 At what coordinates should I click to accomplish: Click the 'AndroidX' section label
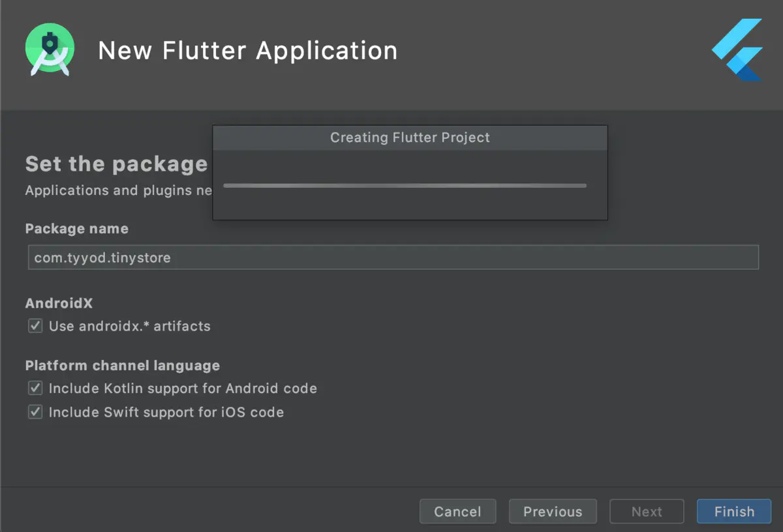click(x=59, y=303)
